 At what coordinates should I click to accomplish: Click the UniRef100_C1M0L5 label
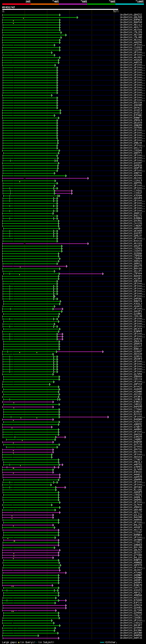(x=131, y=181)
